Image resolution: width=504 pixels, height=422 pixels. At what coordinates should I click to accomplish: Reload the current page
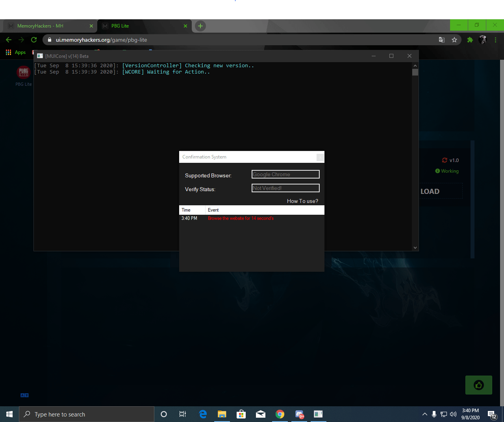[34, 40]
